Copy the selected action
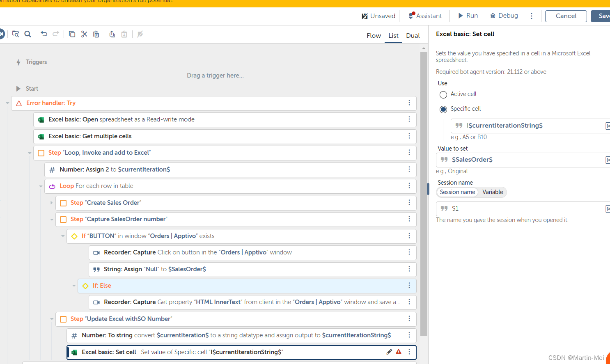610x364 pixels. tap(72, 34)
